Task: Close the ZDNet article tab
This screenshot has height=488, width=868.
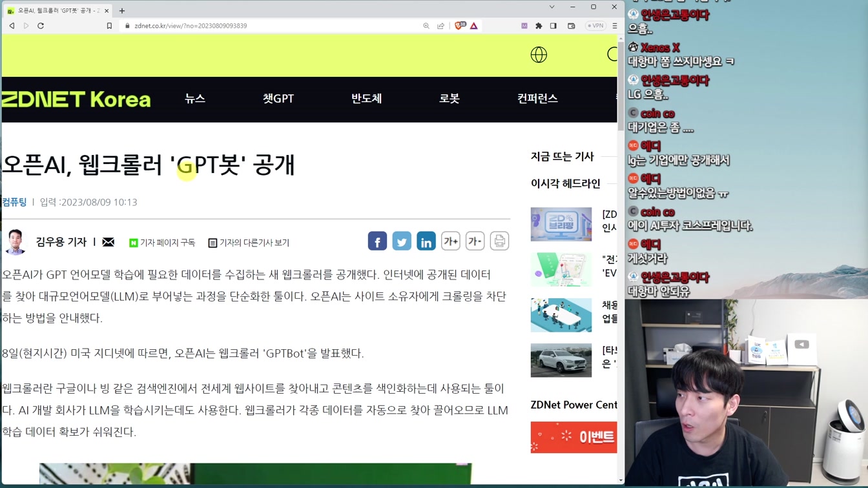Action: coord(107,10)
